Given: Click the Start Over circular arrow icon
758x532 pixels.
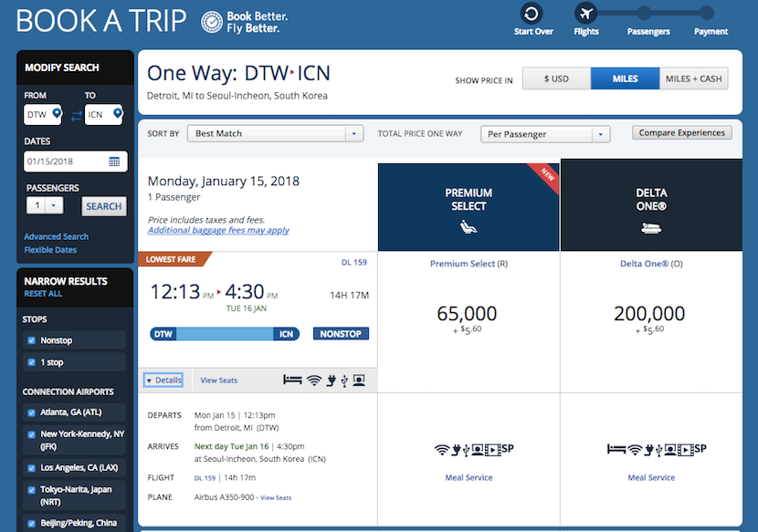Looking at the screenshot, I should tap(532, 13).
